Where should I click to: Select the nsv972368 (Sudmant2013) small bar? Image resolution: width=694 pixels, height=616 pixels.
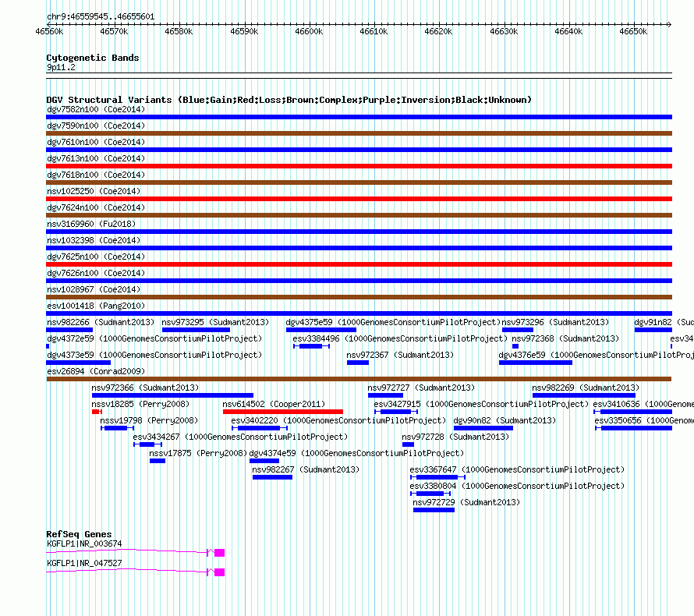click(515, 346)
